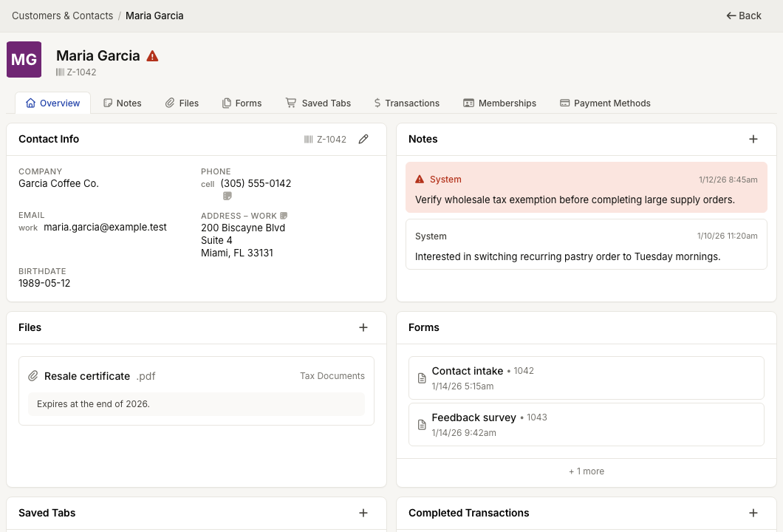The width and height of the screenshot is (783, 532).
Task: Click the email maria.garcia@example.test
Action: click(x=105, y=227)
